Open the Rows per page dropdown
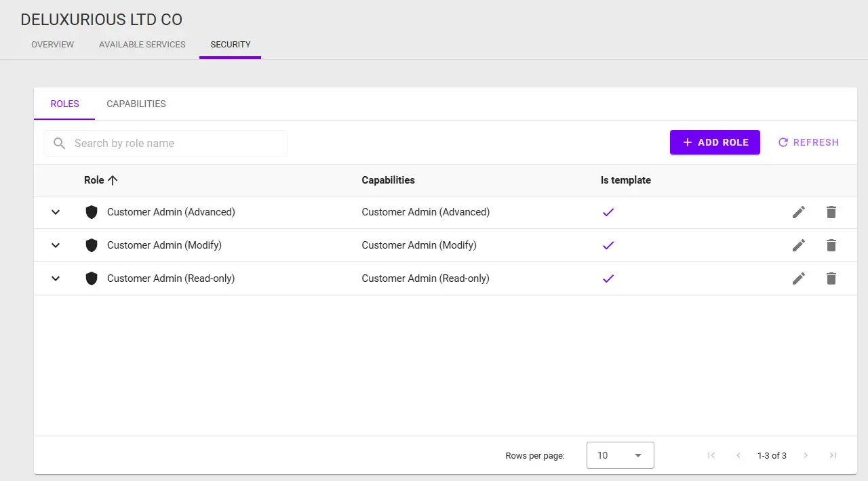 pos(620,455)
